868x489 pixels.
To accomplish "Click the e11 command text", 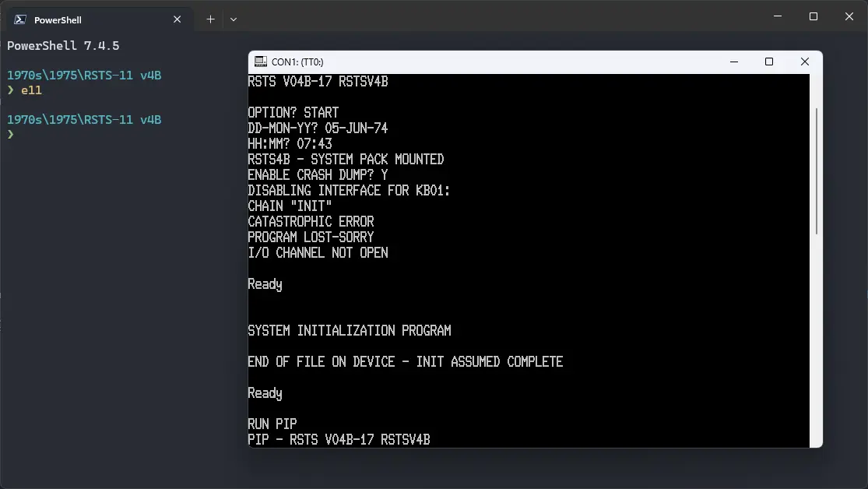I will pos(30,90).
